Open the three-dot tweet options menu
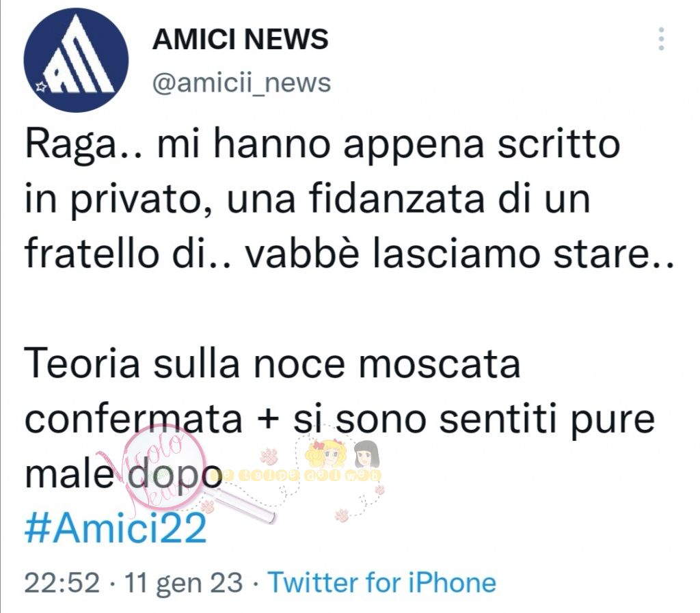 [x=661, y=39]
